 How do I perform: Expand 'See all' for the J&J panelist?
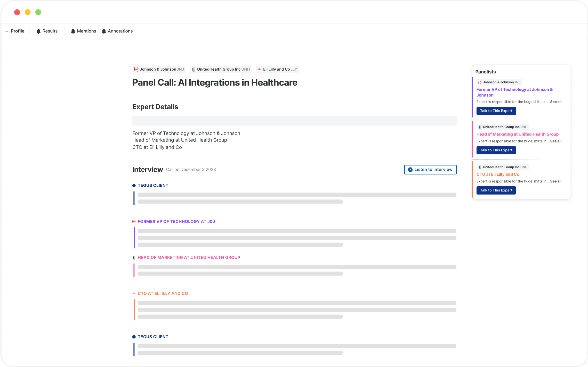click(555, 102)
